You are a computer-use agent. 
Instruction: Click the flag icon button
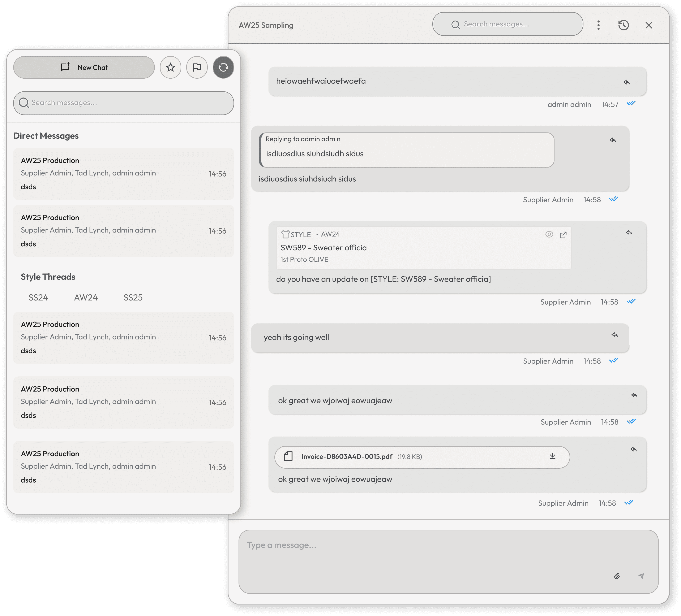click(197, 68)
